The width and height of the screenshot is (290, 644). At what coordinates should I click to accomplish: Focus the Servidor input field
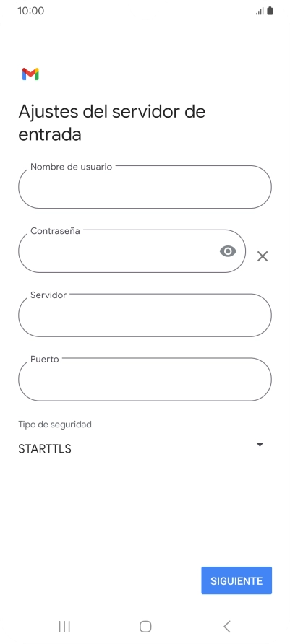pos(145,315)
